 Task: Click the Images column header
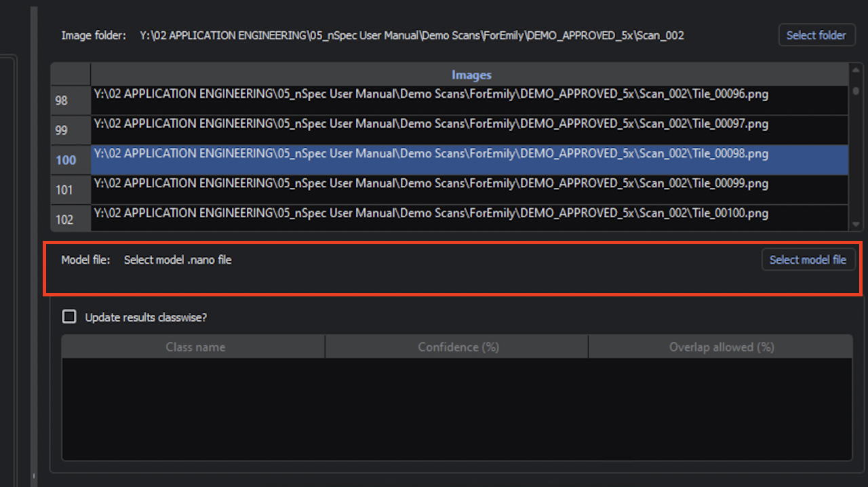pos(471,75)
